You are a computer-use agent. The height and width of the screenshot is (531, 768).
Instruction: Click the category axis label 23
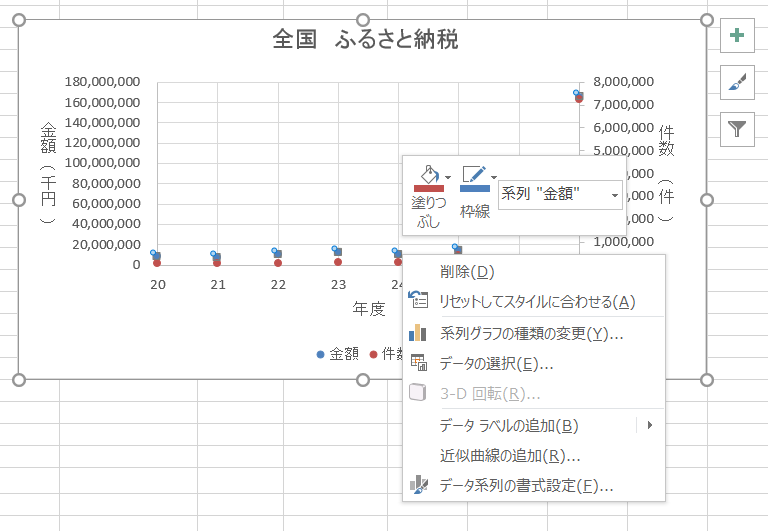tap(338, 285)
